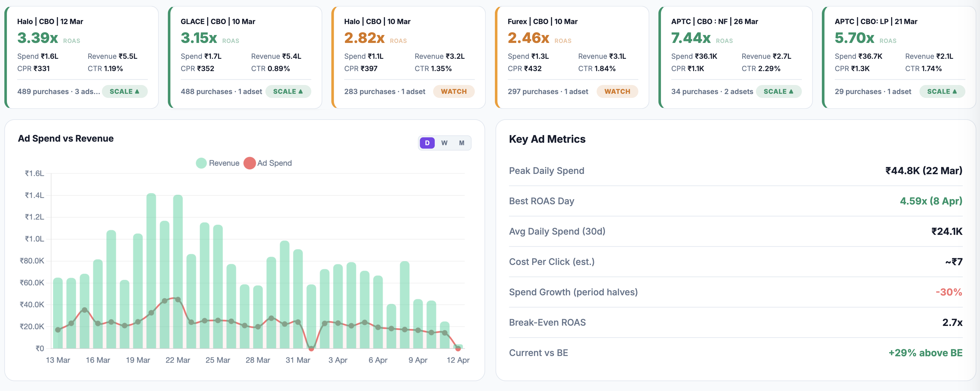Screen dimensions: 980x391
Task: Select the 297 purchases · 1 adset text
Action: pos(548,92)
